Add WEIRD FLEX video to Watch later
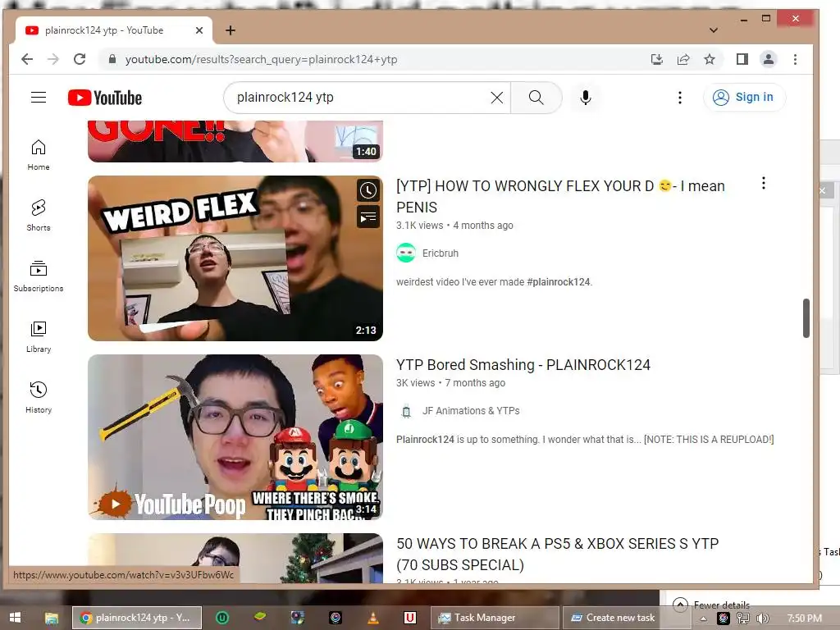The width and height of the screenshot is (840, 630). pyautogui.click(x=368, y=190)
